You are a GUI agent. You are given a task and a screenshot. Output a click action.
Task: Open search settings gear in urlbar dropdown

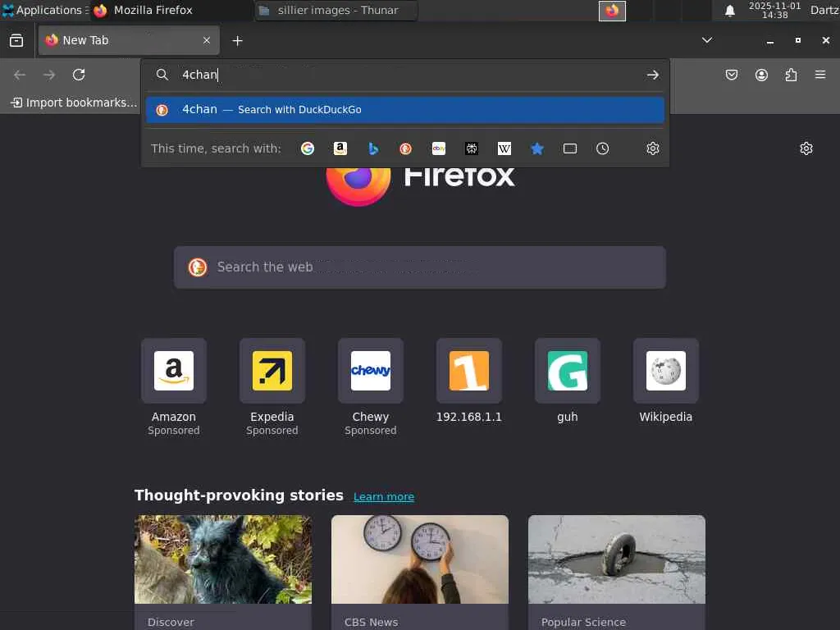click(652, 148)
